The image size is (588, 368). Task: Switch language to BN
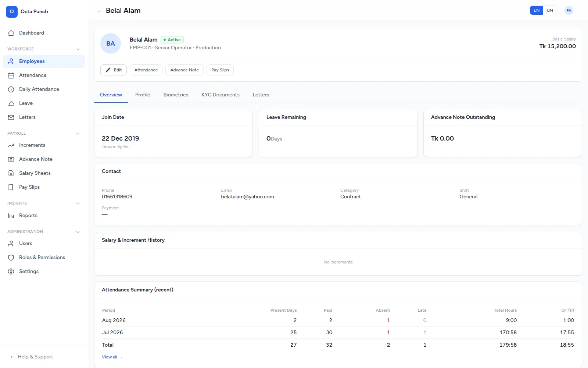[x=550, y=10]
